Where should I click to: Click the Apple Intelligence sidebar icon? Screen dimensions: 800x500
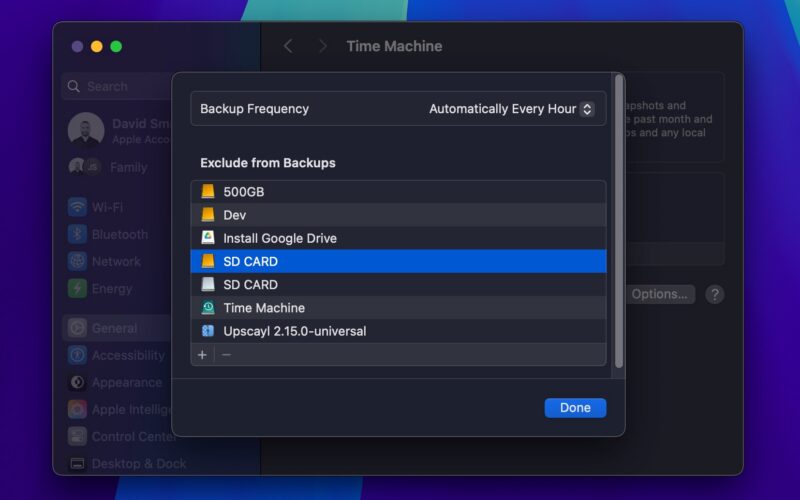point(78,409)
